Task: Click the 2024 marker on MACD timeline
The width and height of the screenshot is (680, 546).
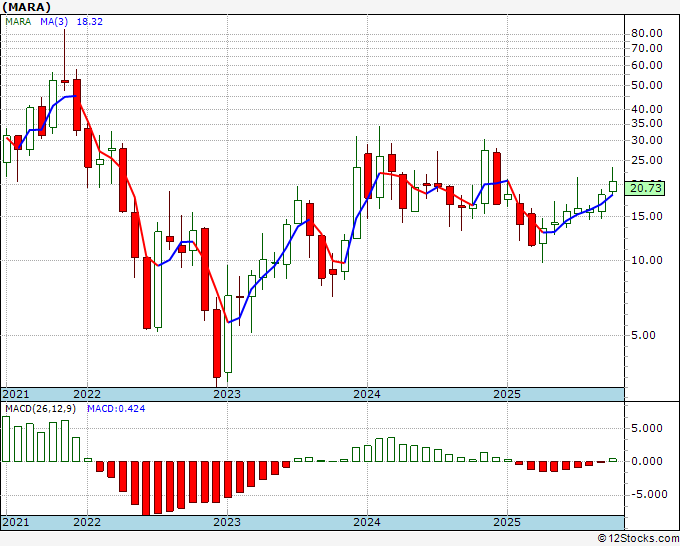Action: click(367, 522)
